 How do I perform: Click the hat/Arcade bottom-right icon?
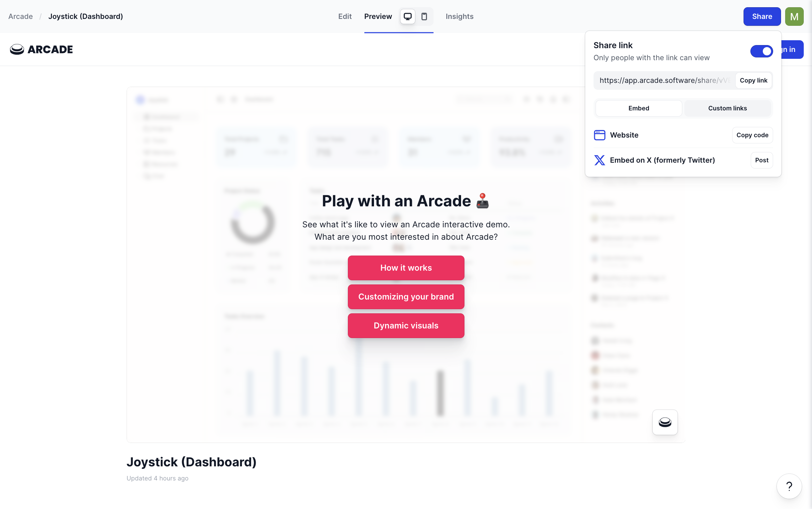(665, 422)
